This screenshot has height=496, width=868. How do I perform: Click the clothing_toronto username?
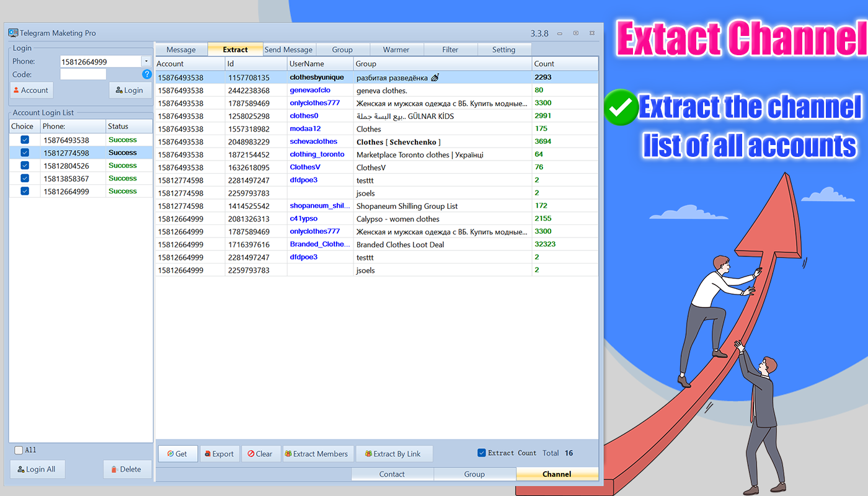coord(317,154)
